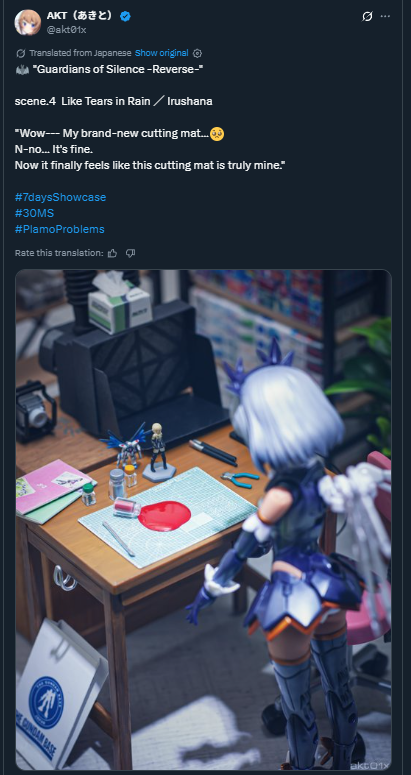Open the #PlamoProblems hashtag
The image size is (411, 775).
60,229
